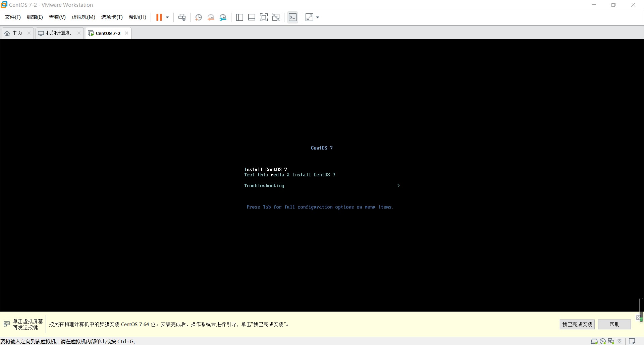
Task: Click the 单击虚拟屏幕 可发送按键 hint text
Action: [x=28, y=324]
